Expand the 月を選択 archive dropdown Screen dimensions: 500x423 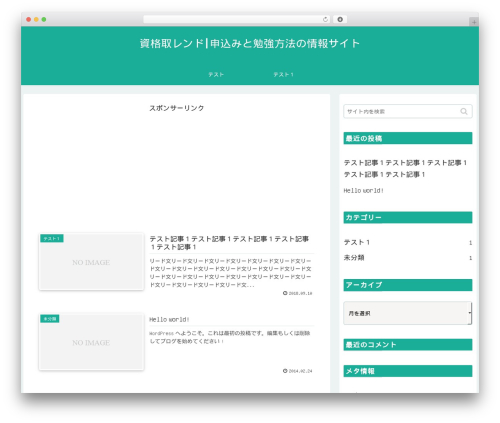(x=408, y=313)
